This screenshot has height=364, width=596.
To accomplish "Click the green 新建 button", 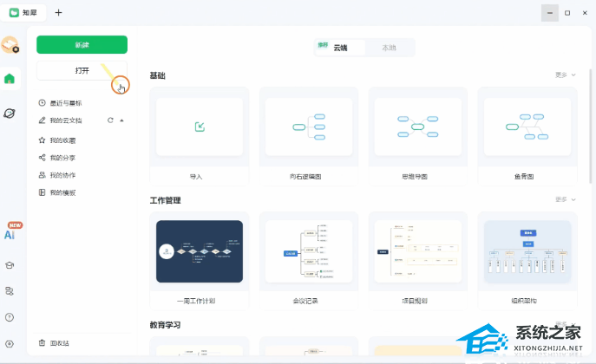I will pyautogui.click(x=82, y=45).
